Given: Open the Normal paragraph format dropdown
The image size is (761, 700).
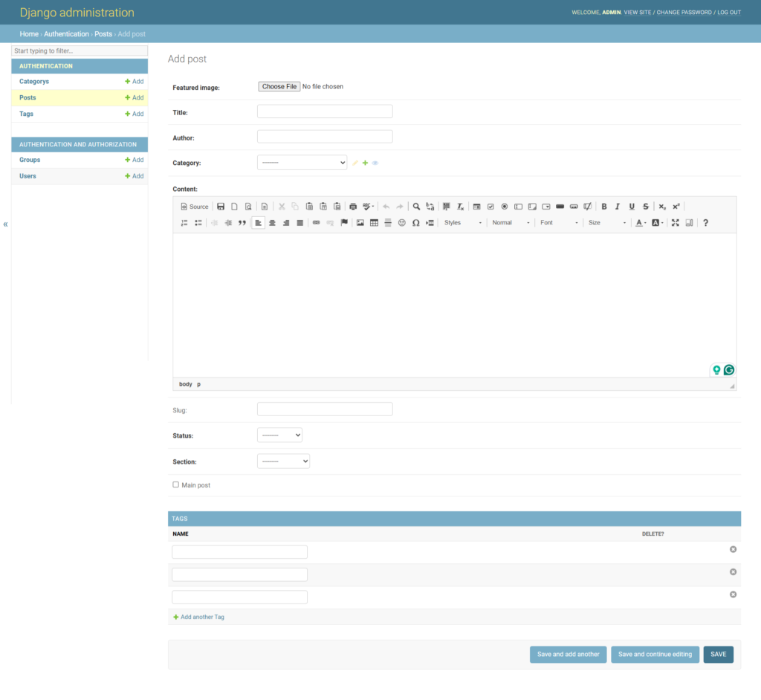Looking at the screenshot, I should (511, 223).
